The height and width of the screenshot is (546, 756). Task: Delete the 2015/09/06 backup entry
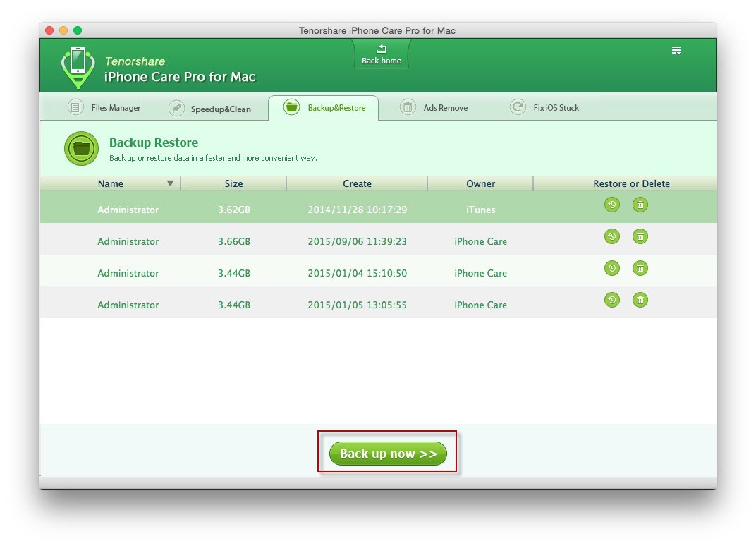point(640,237)
